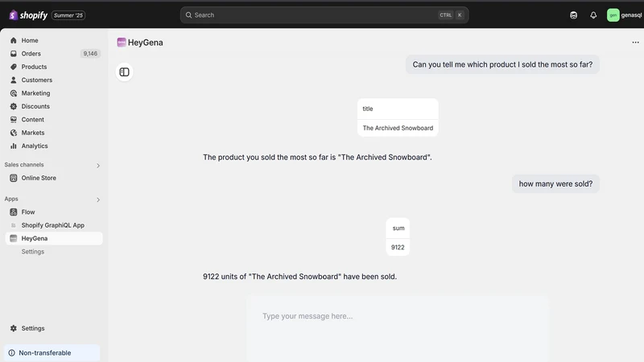Screen dimensions: 644x362
Task: Click the HeyGena header logo
Action: (x=122, y=43)
